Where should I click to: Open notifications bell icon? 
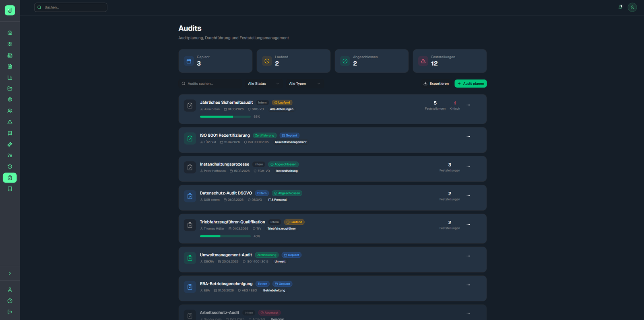(x=620, y=7)
